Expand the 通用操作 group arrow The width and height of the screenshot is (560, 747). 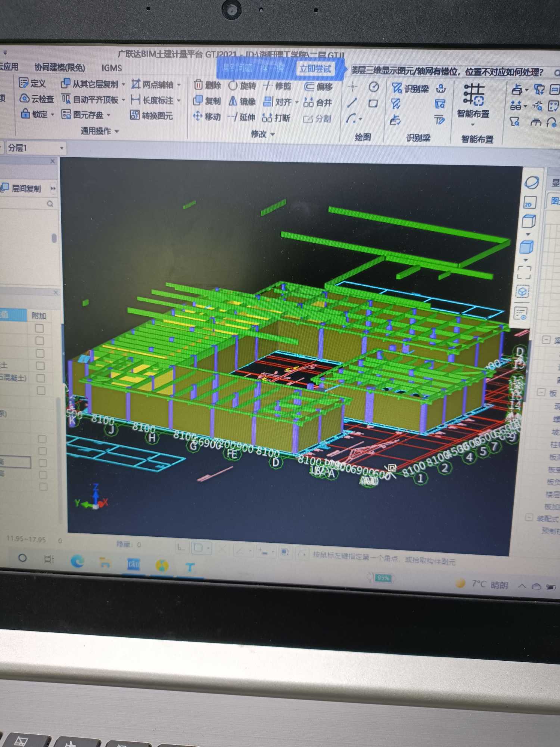[x=117, y=131]
